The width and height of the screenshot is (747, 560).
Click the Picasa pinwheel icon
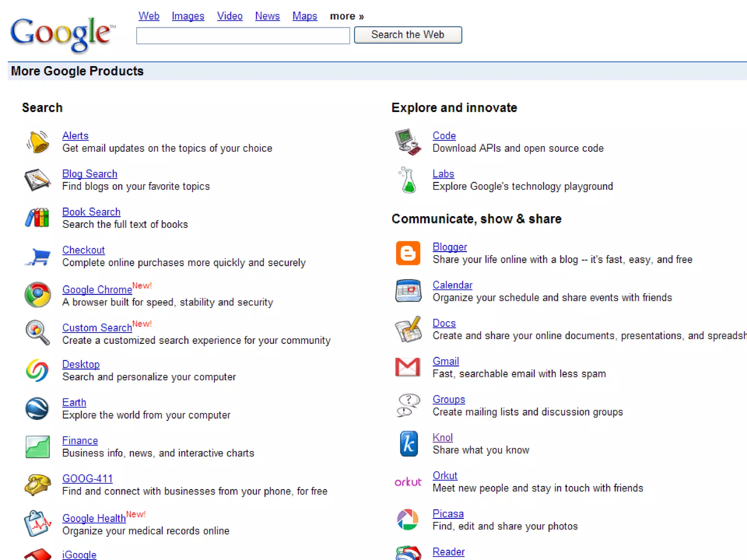coord(408,520)
